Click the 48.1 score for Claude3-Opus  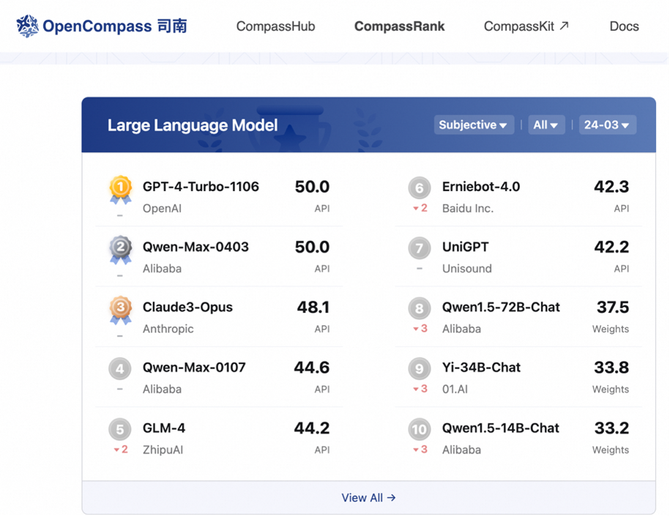313,307
